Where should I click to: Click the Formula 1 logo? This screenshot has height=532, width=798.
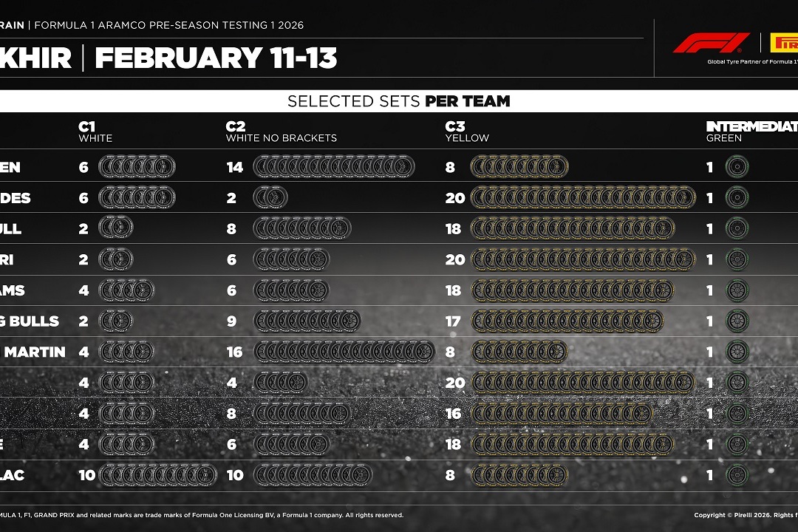pyautogui.click(x=701, y=43)
